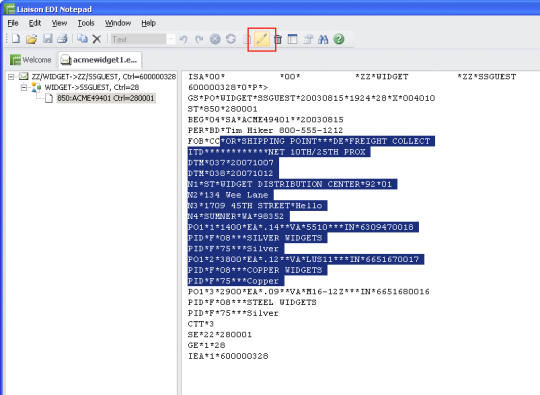Delete using the black X toolbar icon
This screenshot has height=395, width=540.
click(x=97, y=39)
